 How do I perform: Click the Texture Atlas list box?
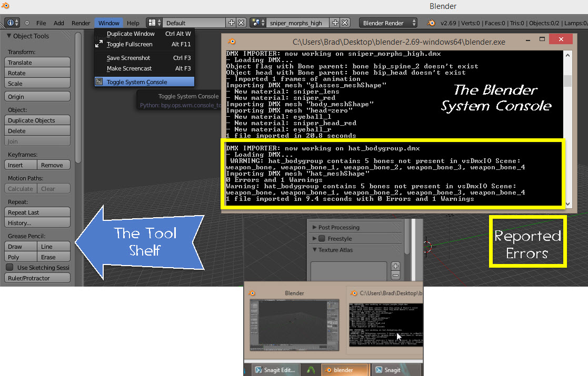(x=349, y=272)
